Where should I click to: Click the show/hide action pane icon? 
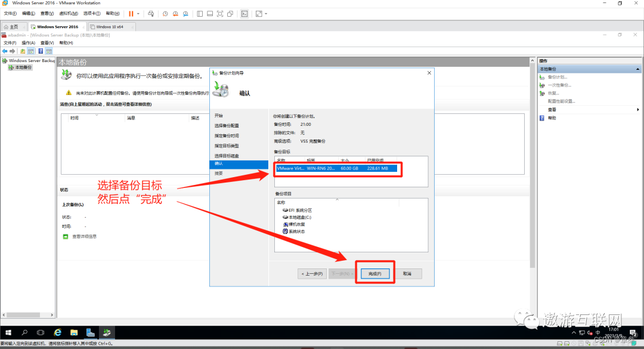(x=49, y=51)
